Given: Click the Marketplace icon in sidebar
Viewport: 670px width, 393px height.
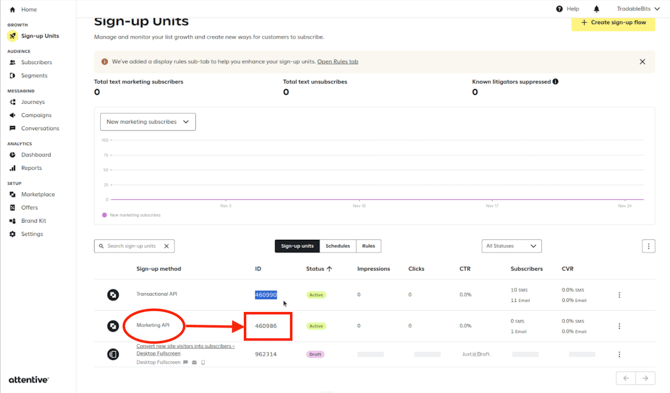Looking at the screenshot, I should 12,194.
